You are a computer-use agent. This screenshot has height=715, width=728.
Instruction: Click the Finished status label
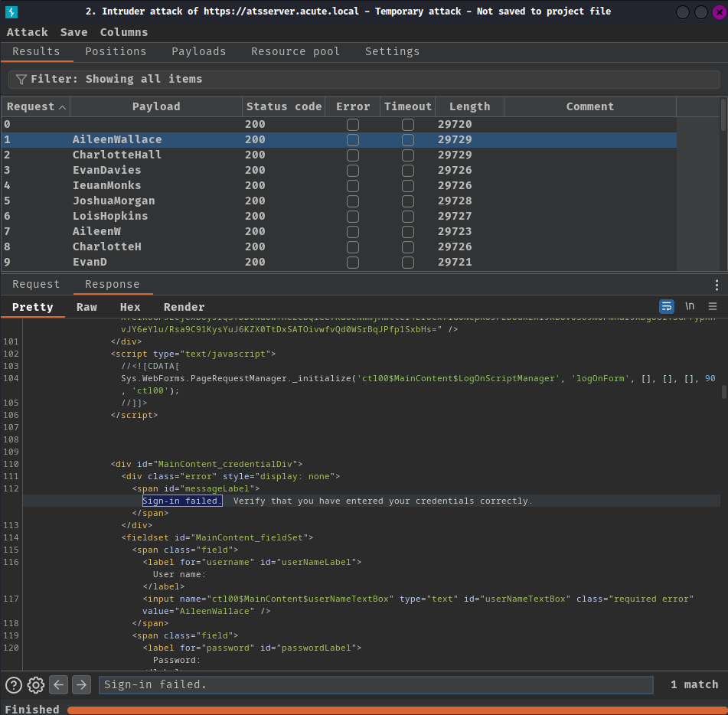tap(32, 710)
